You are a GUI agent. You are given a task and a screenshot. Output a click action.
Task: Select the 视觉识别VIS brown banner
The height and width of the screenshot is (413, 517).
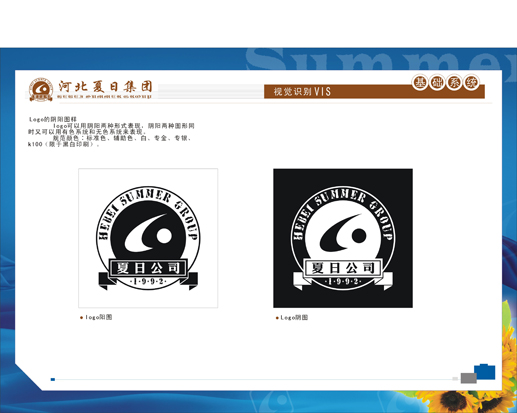pos(374,91)
